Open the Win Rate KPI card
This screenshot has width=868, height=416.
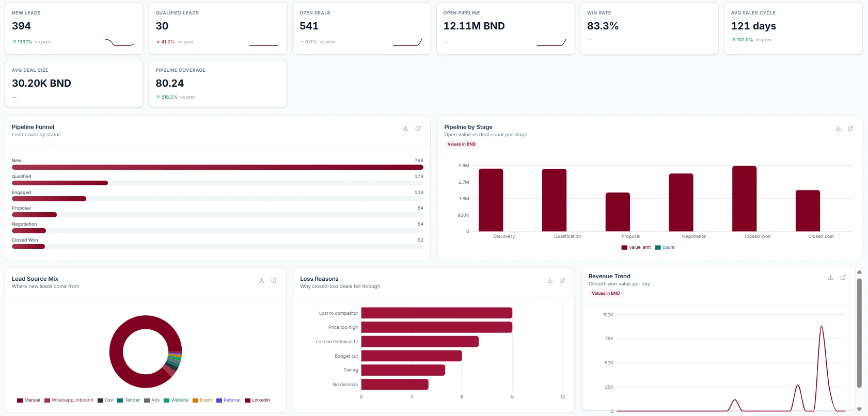click(649, 28)
